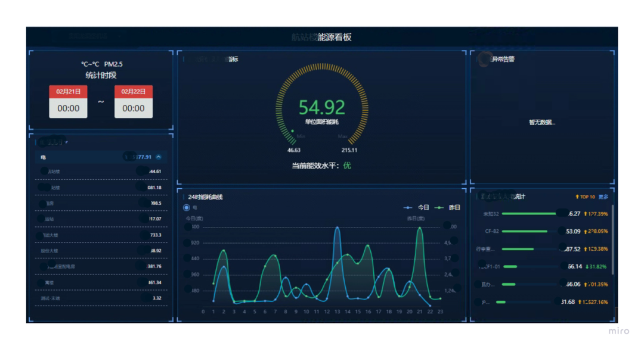Click the CF-82 row label
The height and width of the screenshot is (349, 644).
[x=491, y=231]
